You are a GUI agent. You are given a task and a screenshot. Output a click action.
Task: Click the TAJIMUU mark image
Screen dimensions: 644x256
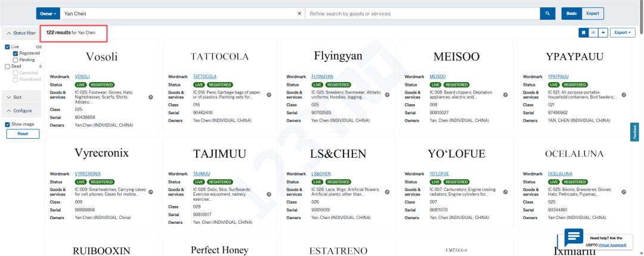pos(219,154)
